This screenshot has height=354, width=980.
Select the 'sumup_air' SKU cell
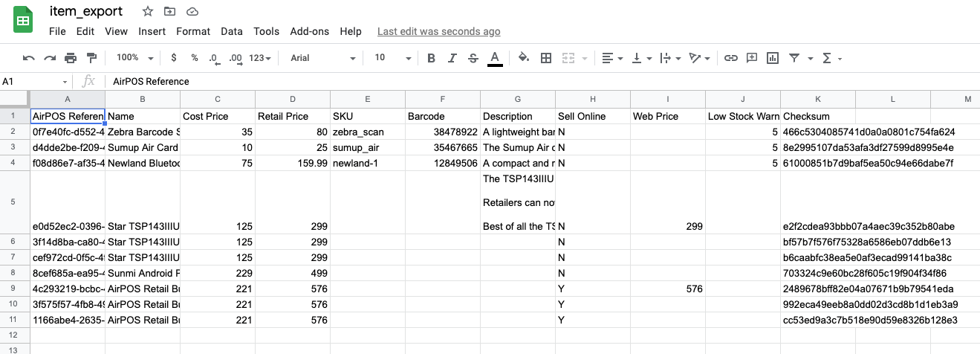pyautogui.click(x=368, y=147)
